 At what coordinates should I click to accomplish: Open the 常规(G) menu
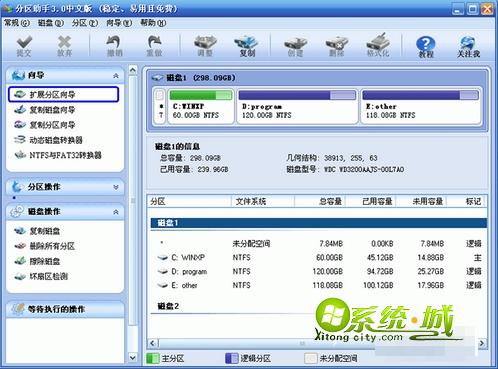pyautogui.click(x=17, y=23)
